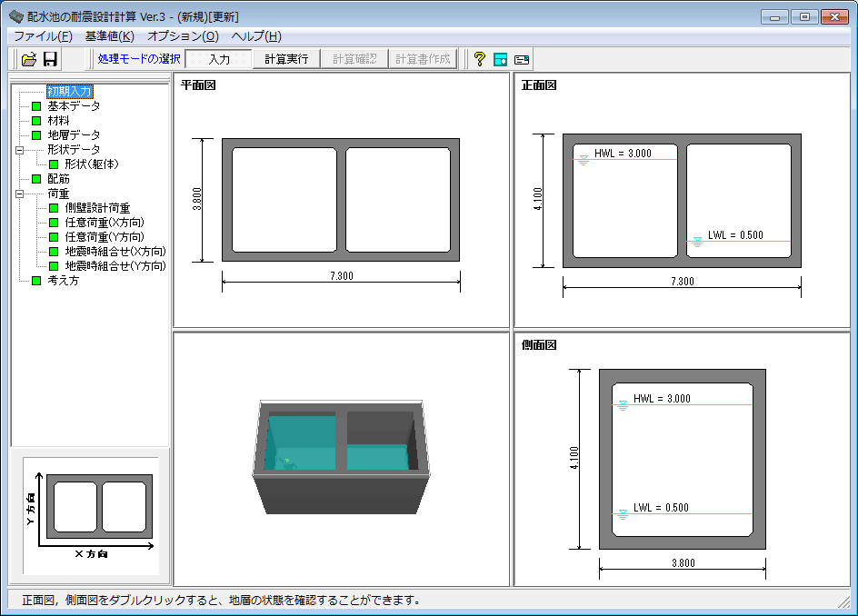The width and height of the screenshot is (858, 616).
Task: Select 地震時組合せ(X方向) tree item
Action: coord(115,252)
